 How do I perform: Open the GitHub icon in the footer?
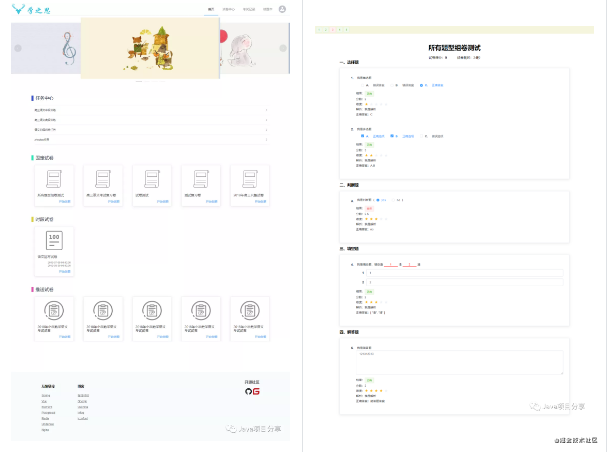(x=249, y=392)
